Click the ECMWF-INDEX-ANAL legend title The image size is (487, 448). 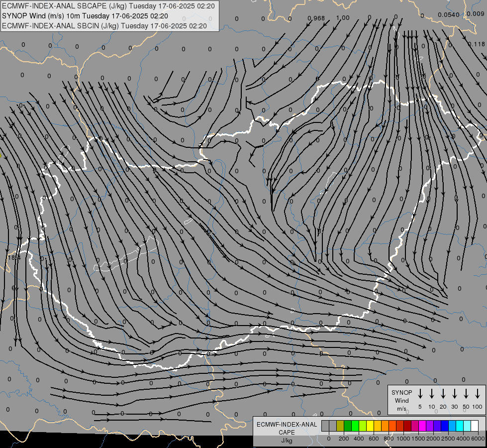(287, 425)
